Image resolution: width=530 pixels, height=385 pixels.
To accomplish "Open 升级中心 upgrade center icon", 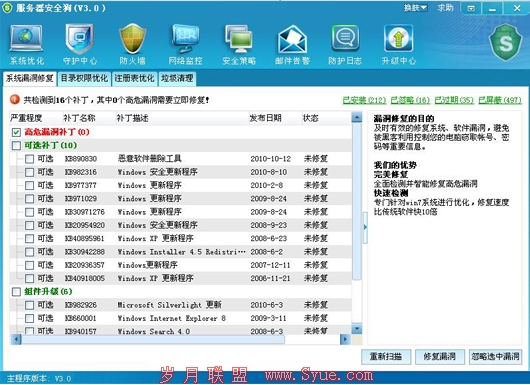I will (x=399, y=44).
